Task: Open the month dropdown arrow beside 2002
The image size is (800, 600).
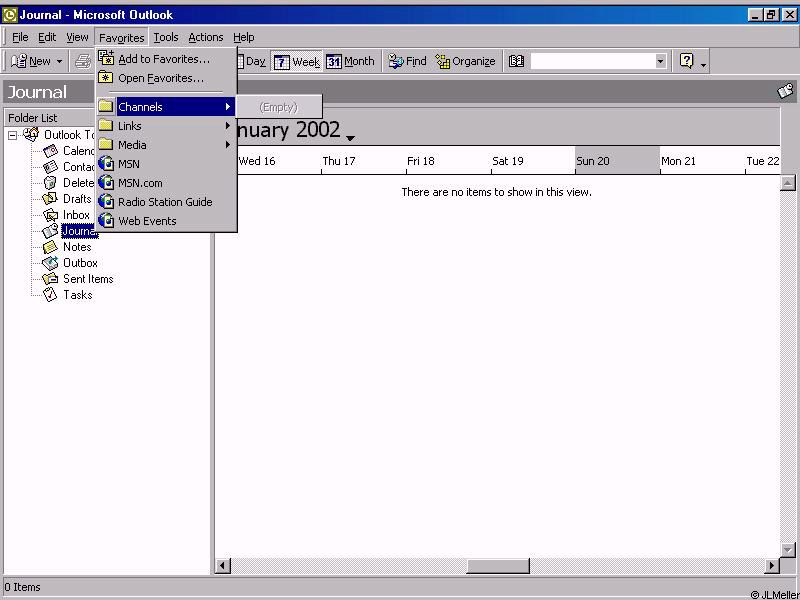Action: (350, 137)
